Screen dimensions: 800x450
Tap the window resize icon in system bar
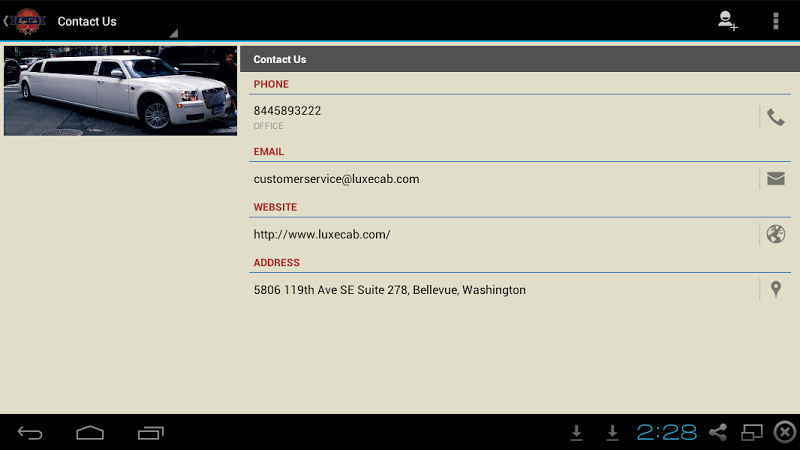click(752, 433)
